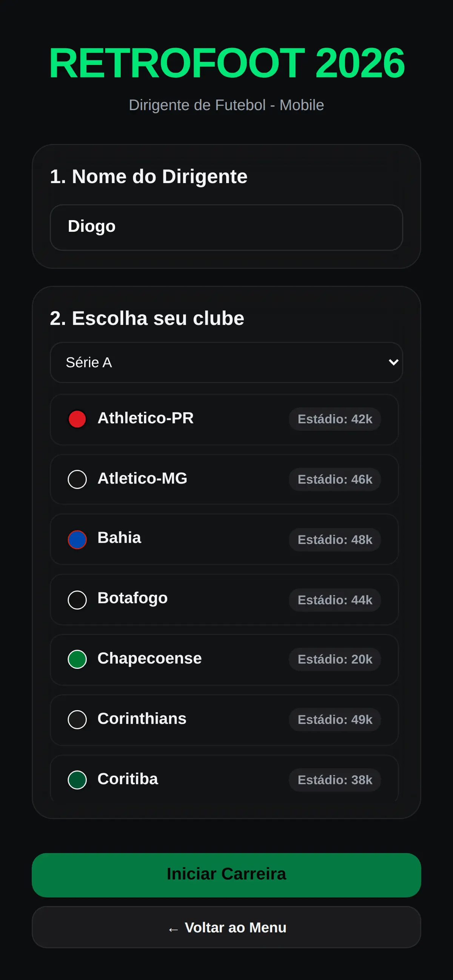The height and width of the screenshot is (980, 453).
Task: Go back with Voltar ao Menu
Action: pos(226,927)
